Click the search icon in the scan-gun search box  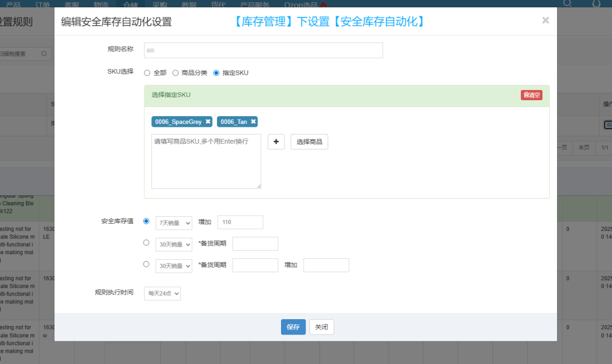[x=44, y=53]
